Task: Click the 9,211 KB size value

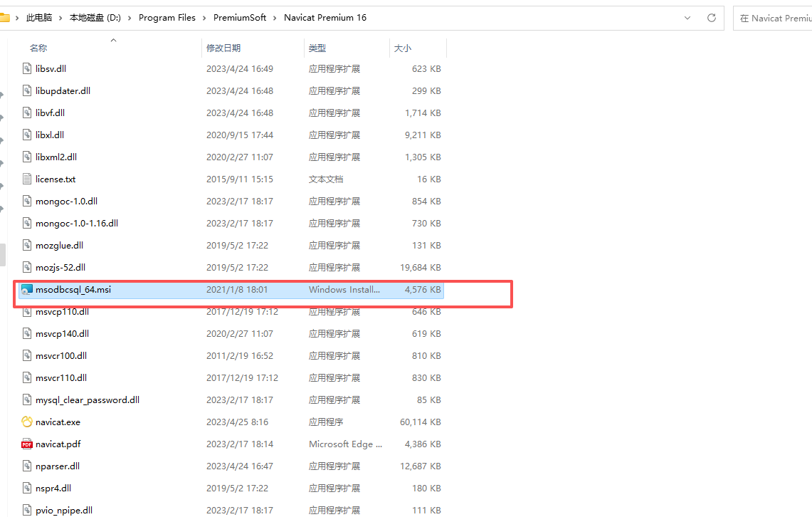Action: click(423, 135)
